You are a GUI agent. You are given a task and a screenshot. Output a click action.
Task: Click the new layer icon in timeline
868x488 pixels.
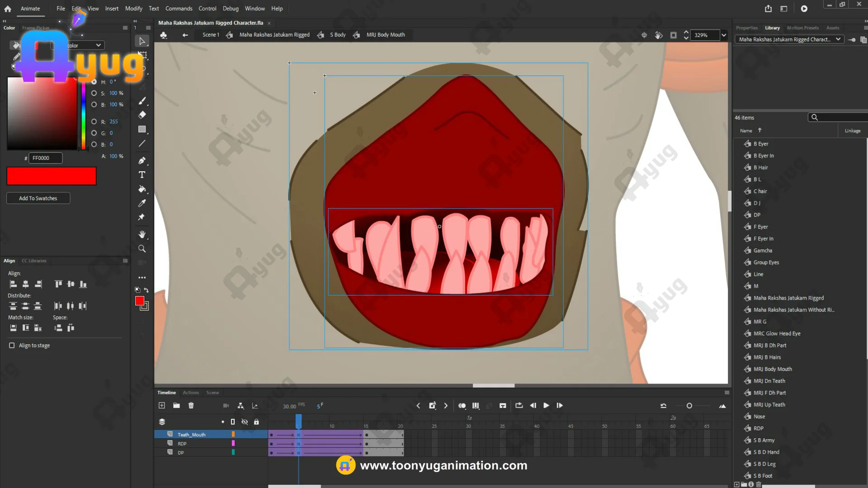[162, 406]
